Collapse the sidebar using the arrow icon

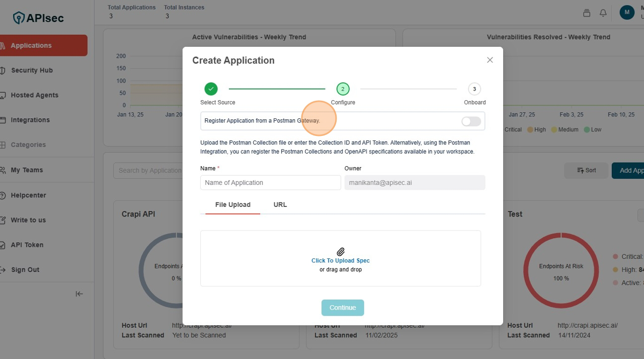click(79, 294)
